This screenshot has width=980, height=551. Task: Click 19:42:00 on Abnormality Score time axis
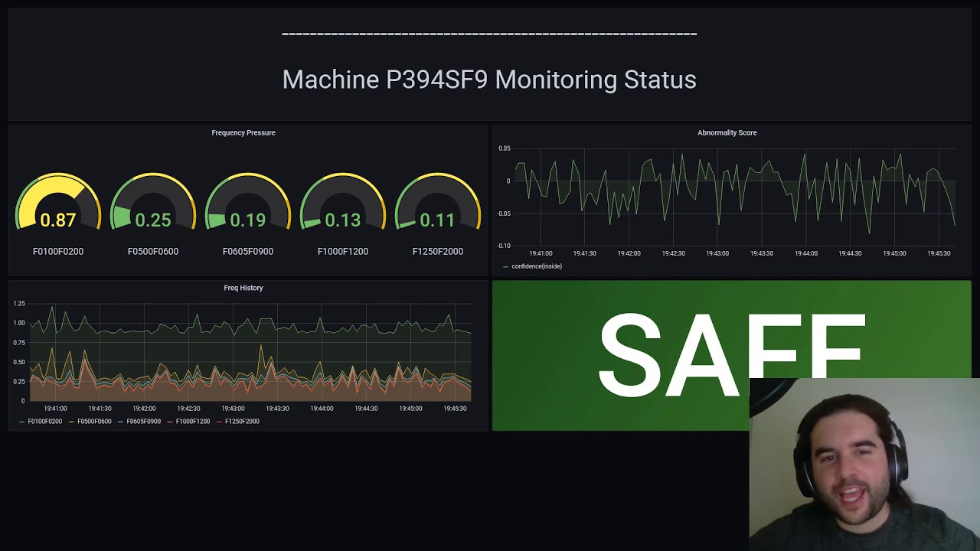pyautogui.click(x=629, y=253)
